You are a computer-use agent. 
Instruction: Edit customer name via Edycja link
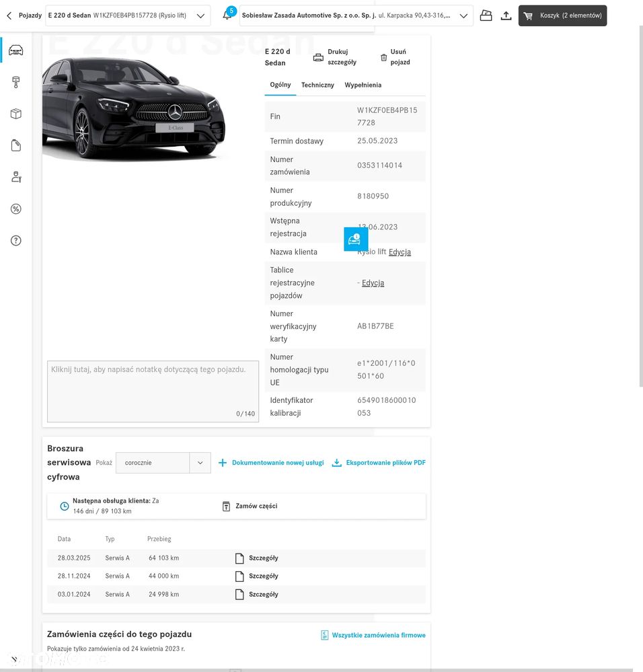tap(400, 252)
